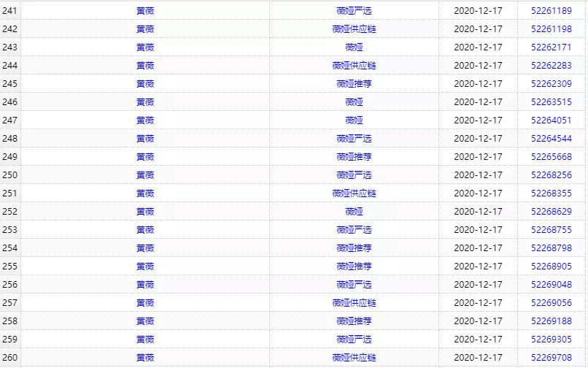The image size is (588, 368).
Task: Select row number 252 cell
Action: point(10,212)
